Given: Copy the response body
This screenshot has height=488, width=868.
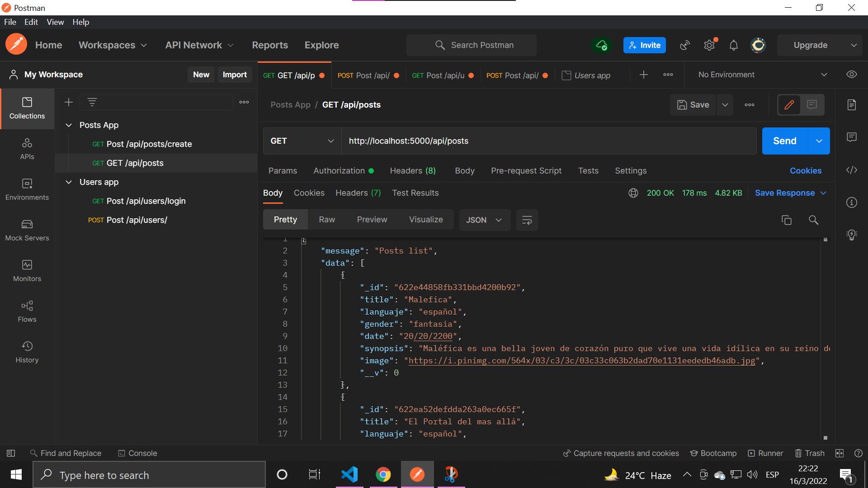Looking at the screenshot, I should pos(787,220).
